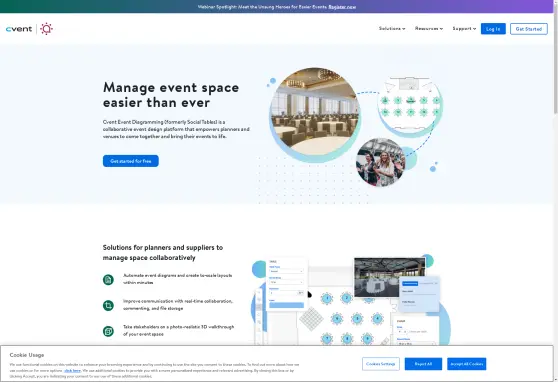558x382 pixels.
Task: Follow the Register now webinar link
Action: [x=342, y=7]
